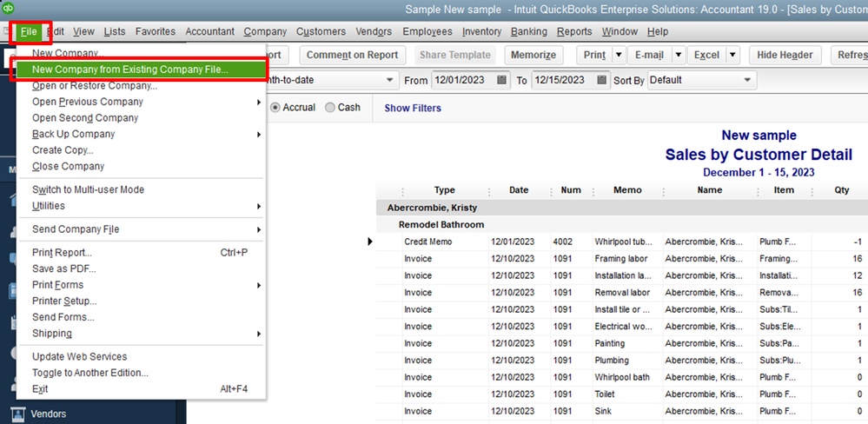868x424 pixels.
Task: Expand the Back Up Company submenu
Action: click(x=259, y=135)
